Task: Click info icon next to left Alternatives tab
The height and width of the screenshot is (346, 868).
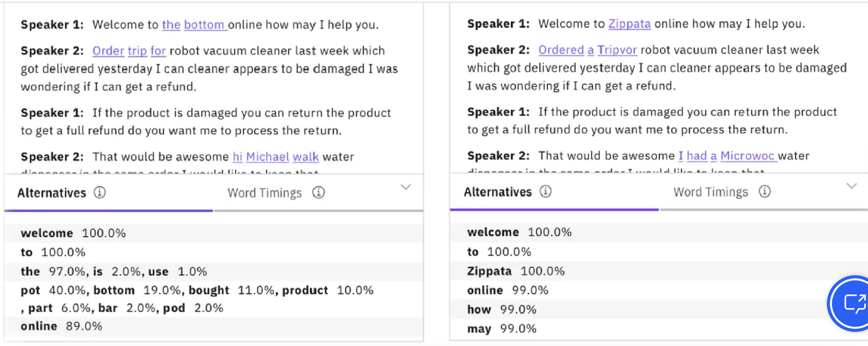Action: (x=100, y=193)
